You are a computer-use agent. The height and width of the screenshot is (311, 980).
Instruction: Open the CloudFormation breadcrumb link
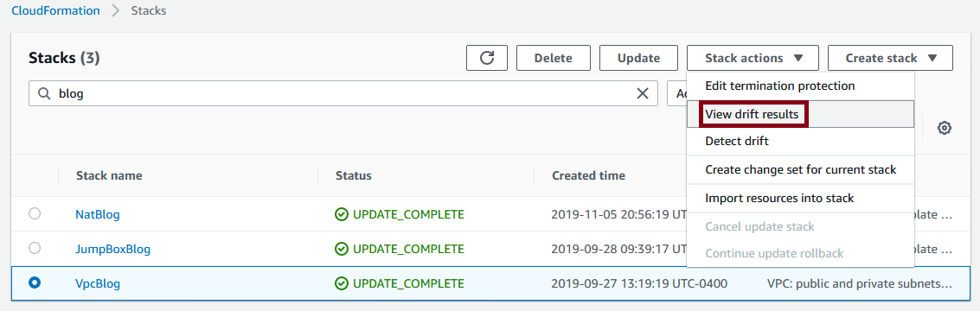[x=55, y=10]
